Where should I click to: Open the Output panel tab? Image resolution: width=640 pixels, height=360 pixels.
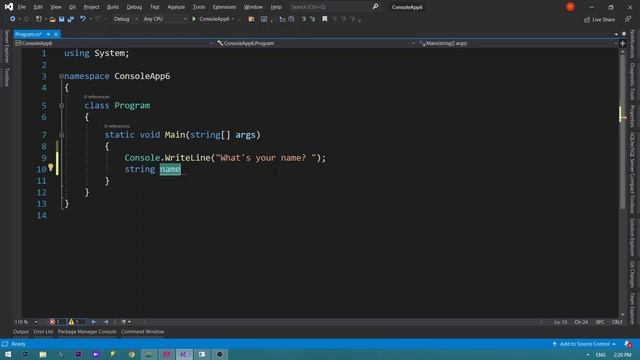pyautogui.click(x=21, y=332)
